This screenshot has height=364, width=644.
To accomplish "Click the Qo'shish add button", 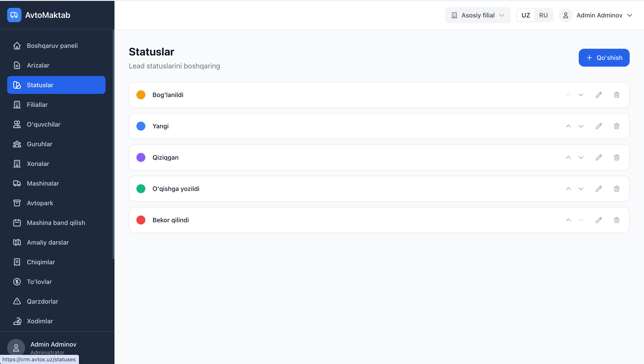I will pyautogui.click(x=604, y=58).
